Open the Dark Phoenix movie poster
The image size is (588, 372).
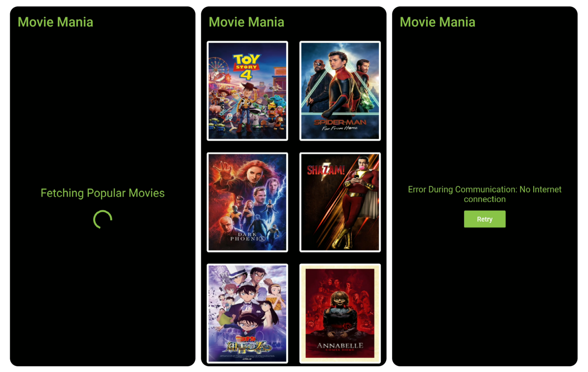[x=247, y=202]
